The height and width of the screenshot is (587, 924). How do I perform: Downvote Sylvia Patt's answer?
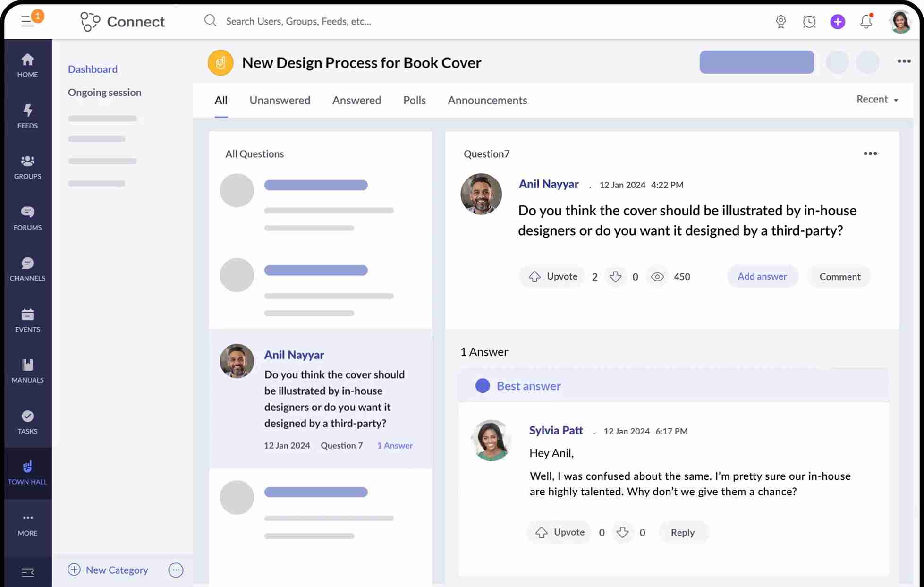[x=622, y=532]
